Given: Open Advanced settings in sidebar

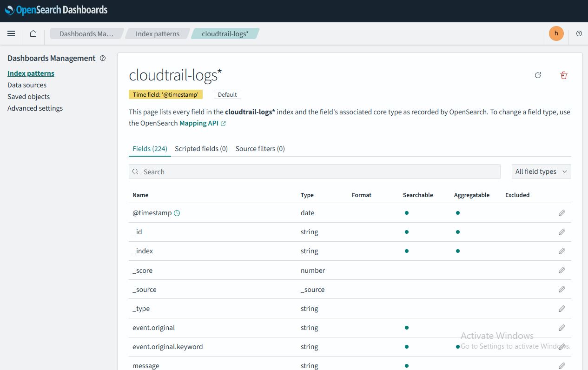Looking at the screenshot, I should (x=35, y=108).
